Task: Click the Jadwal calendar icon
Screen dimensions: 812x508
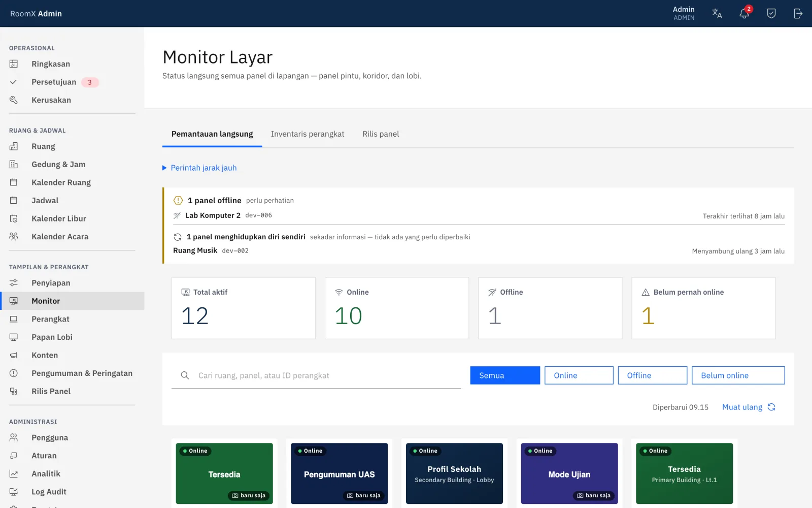Action: pyautogui.click(x=14, y=201)
